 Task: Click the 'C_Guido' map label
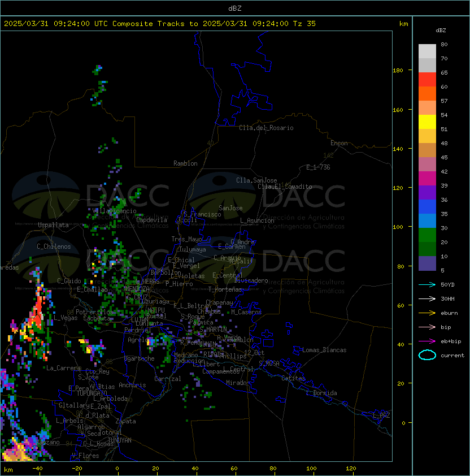(69, 281)
